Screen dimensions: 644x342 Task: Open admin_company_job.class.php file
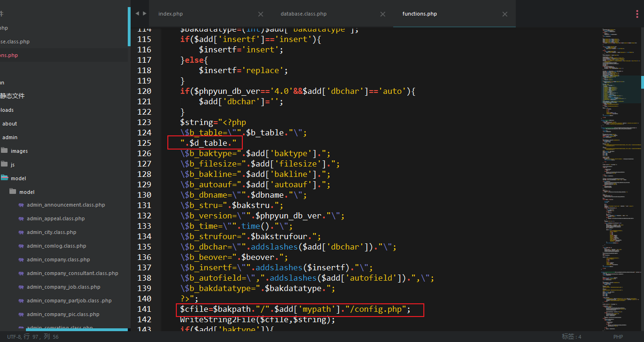(x=64, y=287)
